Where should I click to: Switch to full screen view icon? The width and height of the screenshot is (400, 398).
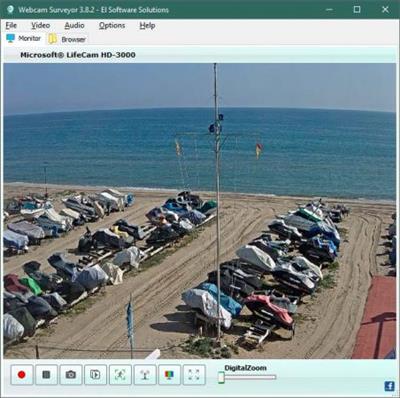click(x=194, y=375)
